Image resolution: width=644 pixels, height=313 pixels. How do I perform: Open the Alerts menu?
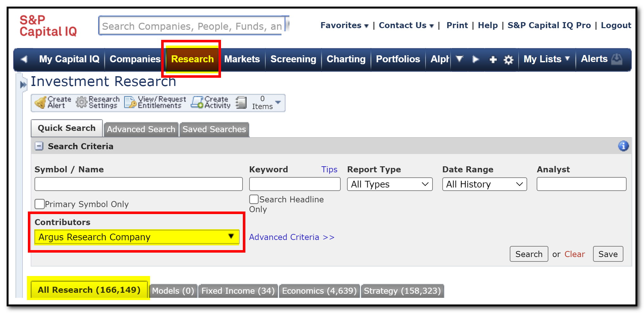pos(594,59)
